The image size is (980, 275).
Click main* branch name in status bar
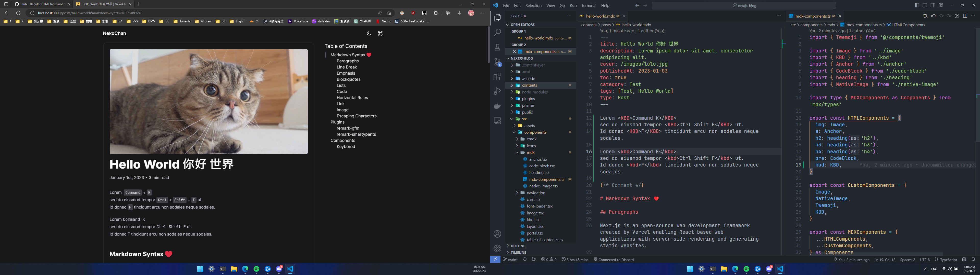coord(511,259)
